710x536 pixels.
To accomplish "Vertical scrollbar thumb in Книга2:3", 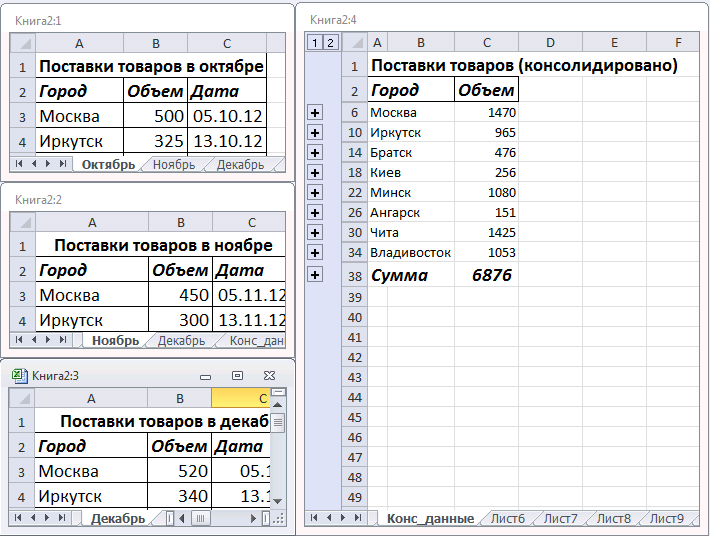I will coord(278,423).
